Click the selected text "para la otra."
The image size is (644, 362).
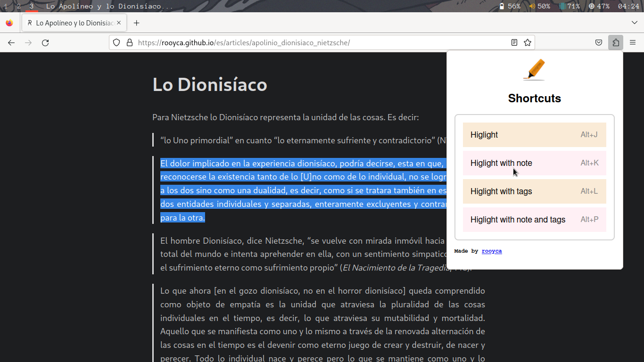click(x=182, y=218)
